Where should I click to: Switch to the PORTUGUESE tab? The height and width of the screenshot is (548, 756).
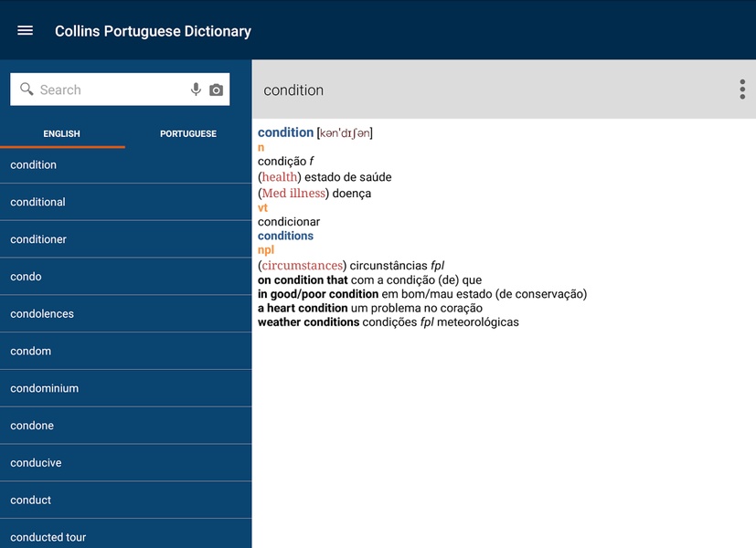[188, 134]
